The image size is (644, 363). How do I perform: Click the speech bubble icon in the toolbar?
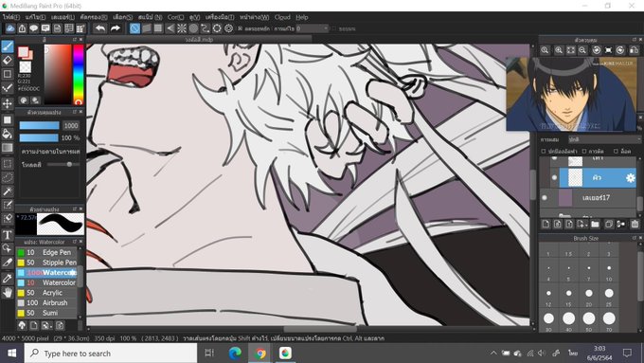tap(34, 28)
